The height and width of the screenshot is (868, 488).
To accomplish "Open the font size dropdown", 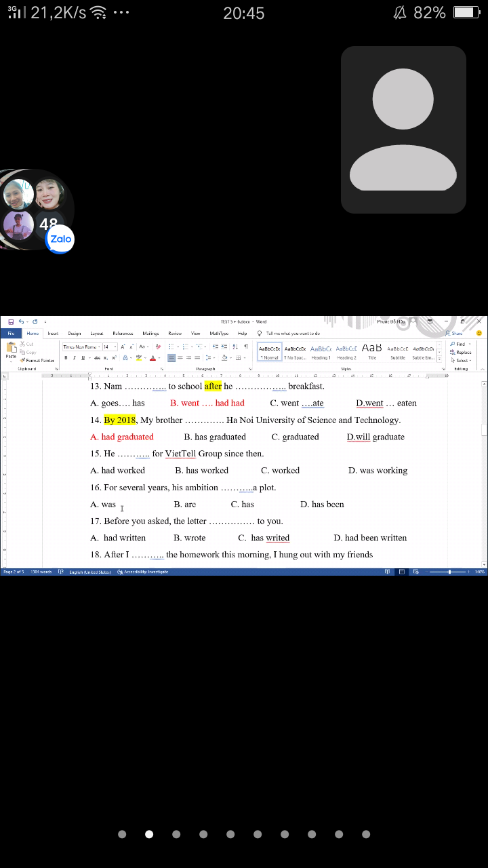I will [110, 347].
